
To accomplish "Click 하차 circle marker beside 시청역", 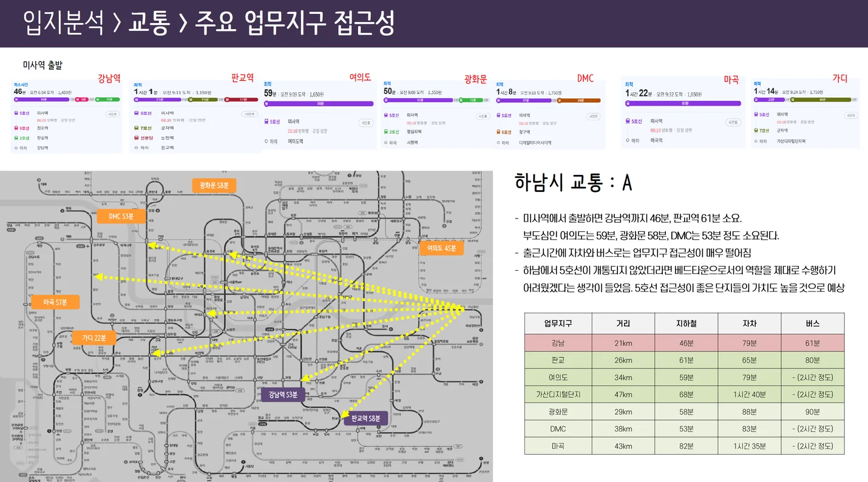I will tap(386, 142).
